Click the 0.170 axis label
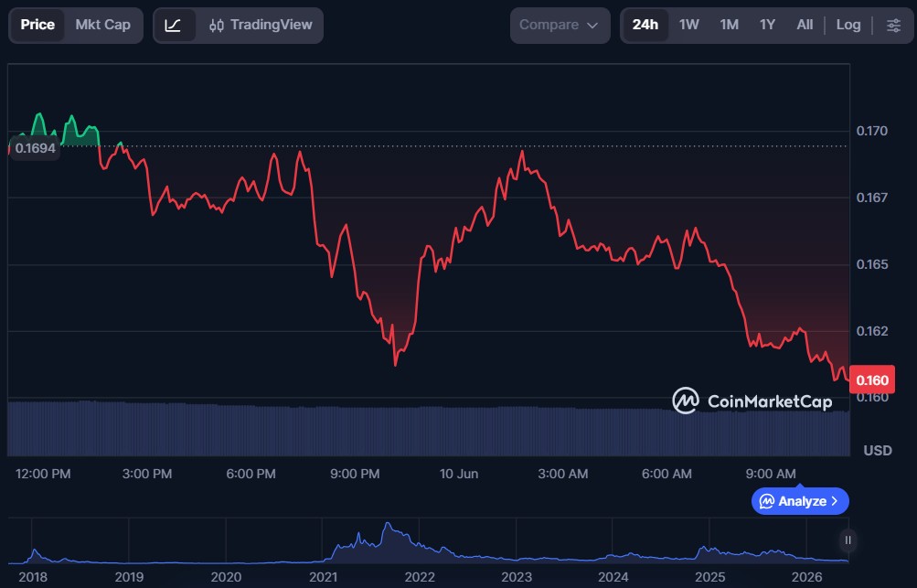The image size is (917, 588). [x=872, y=131]
